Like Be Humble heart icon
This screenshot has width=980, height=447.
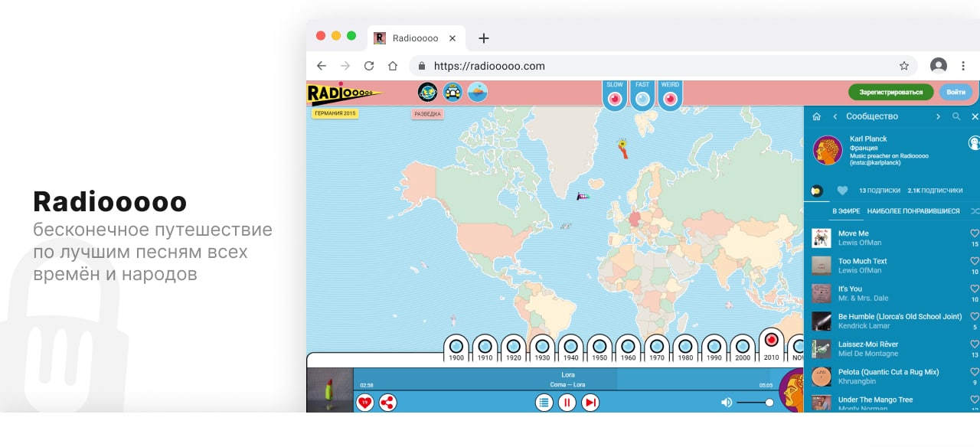tap(975, 316)
